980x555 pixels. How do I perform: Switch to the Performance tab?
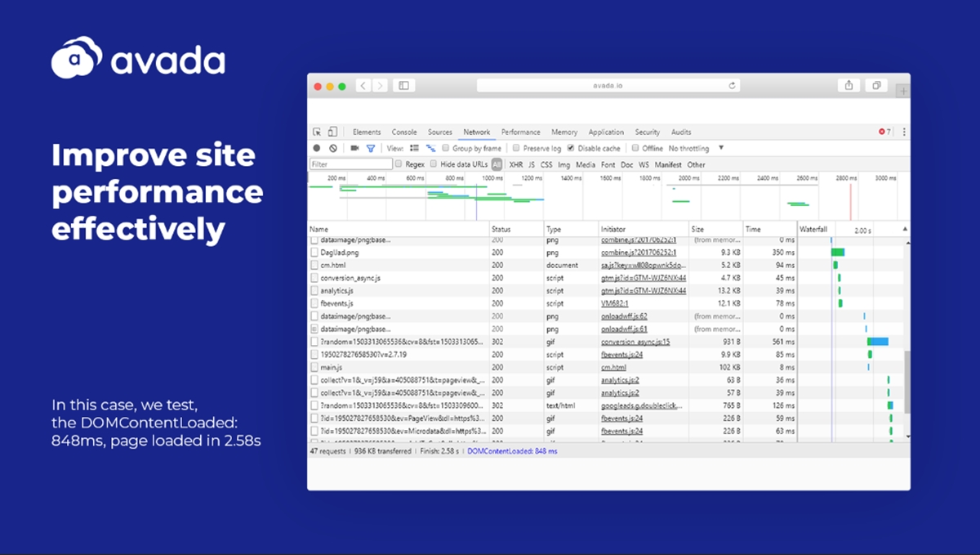click(x=521, y=132)
